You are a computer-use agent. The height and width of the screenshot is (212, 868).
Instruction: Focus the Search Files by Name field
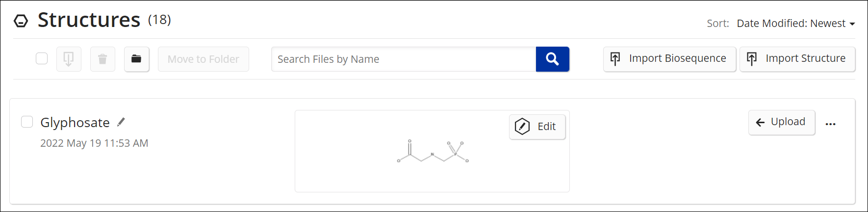point(404,59)
